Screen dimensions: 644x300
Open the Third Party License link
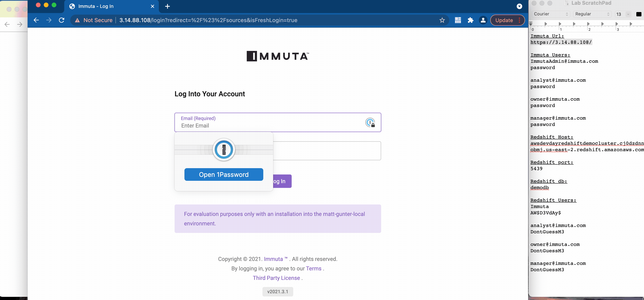click(x=276, y=278)
